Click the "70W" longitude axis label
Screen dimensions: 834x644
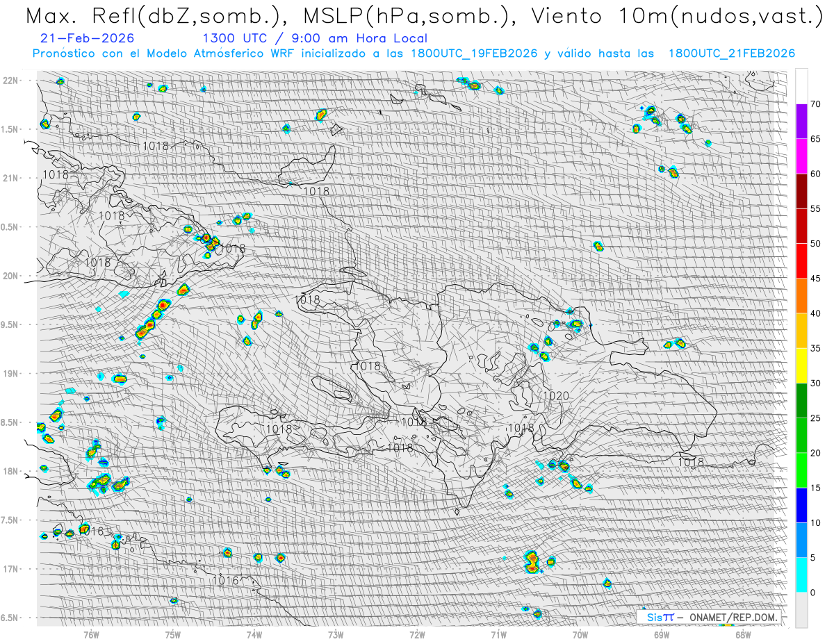580,634
